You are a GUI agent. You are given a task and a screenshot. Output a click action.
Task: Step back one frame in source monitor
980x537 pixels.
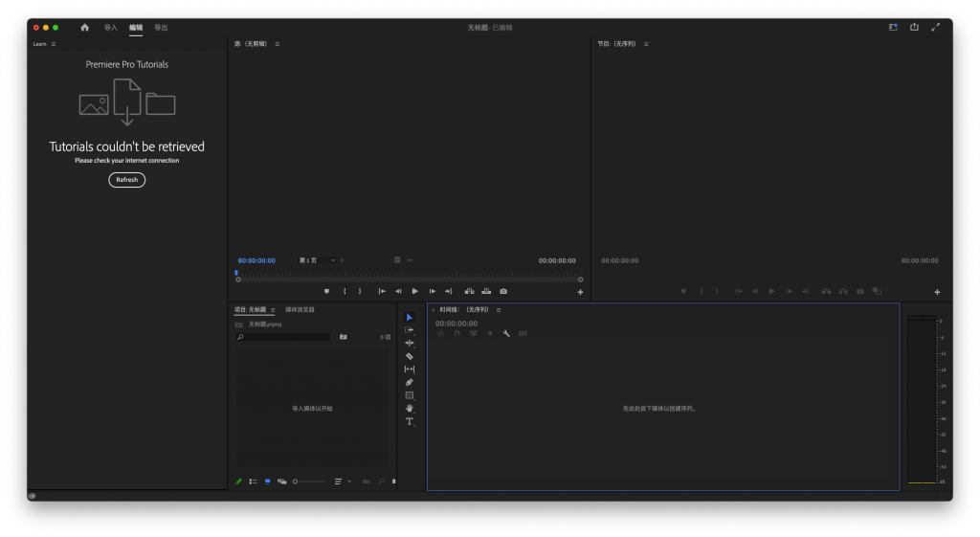click(x=398, y=291)
